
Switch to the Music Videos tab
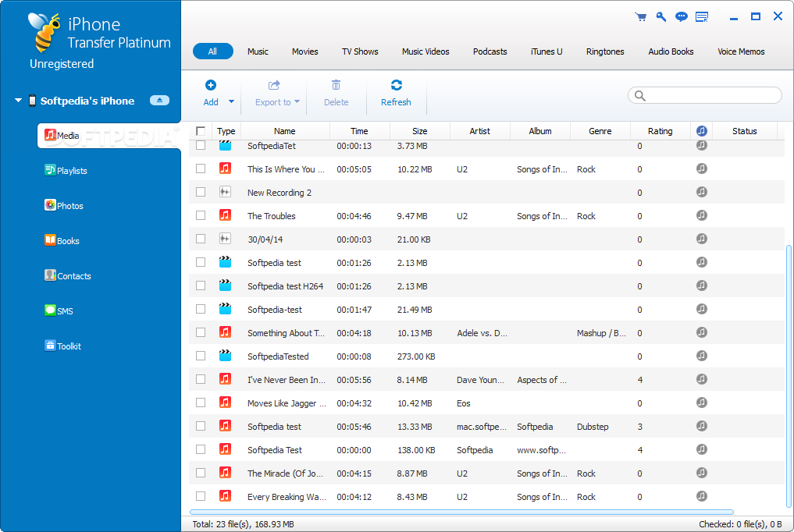pyautogui.click(x=425, y=51)
